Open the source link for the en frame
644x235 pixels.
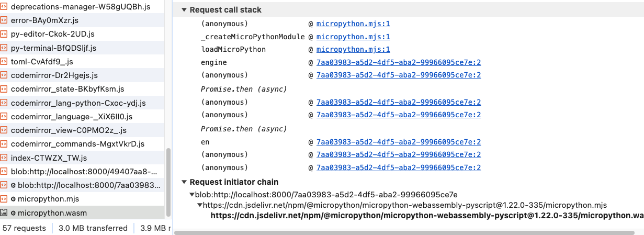tap(398, 142)
